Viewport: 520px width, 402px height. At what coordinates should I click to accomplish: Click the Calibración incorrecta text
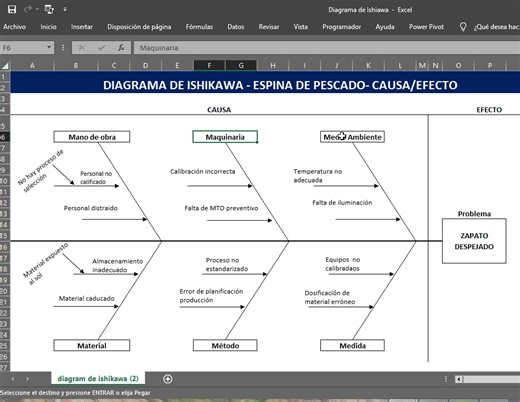tap(202, 171)
